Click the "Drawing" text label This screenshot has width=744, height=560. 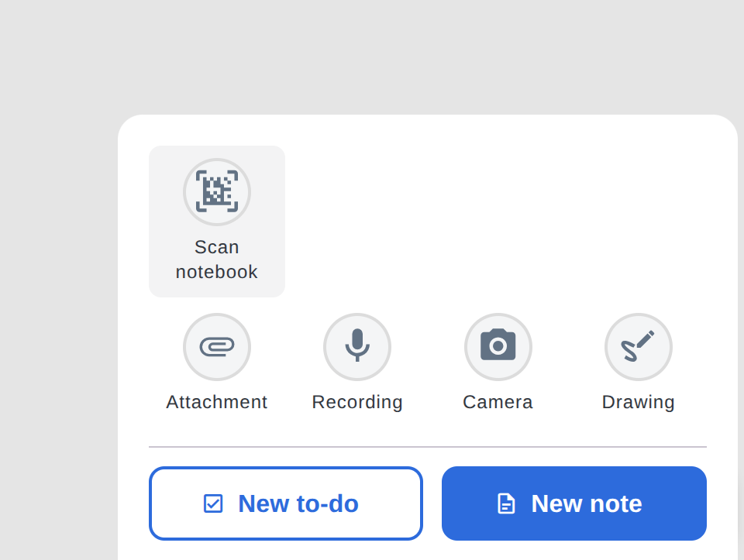[638, 403]
